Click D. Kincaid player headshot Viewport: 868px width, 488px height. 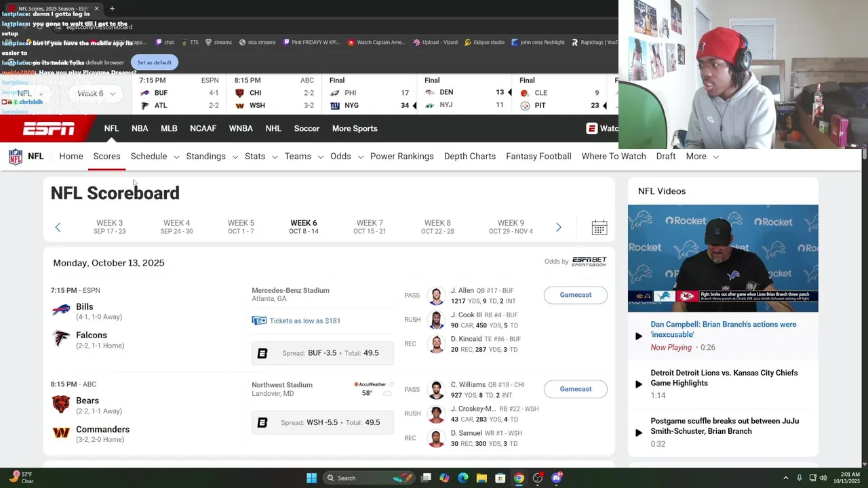pyautogui.click(x=436, y=344)
